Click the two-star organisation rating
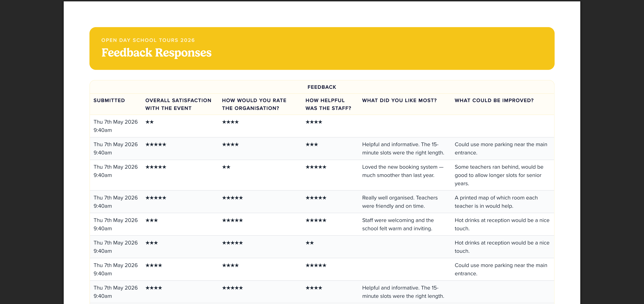Viewport: 644px width, 304px height. pyautogui.click(x=226, y=167)
